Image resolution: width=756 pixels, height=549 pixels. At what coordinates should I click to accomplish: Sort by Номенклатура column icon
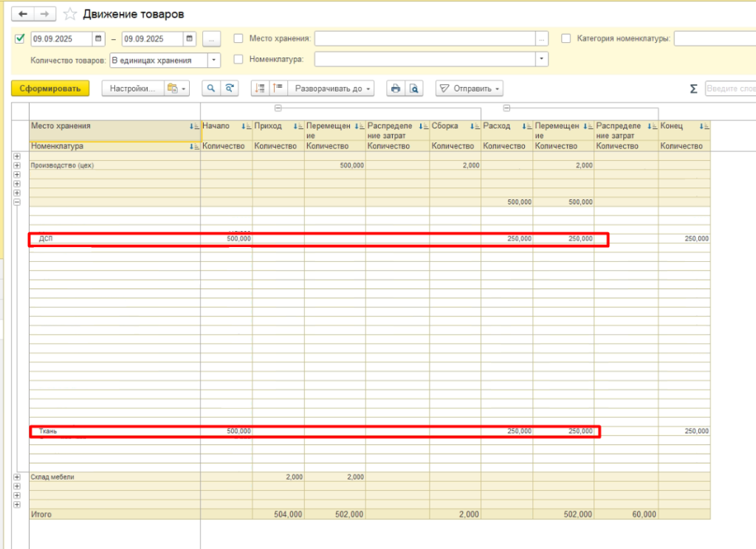194,147
